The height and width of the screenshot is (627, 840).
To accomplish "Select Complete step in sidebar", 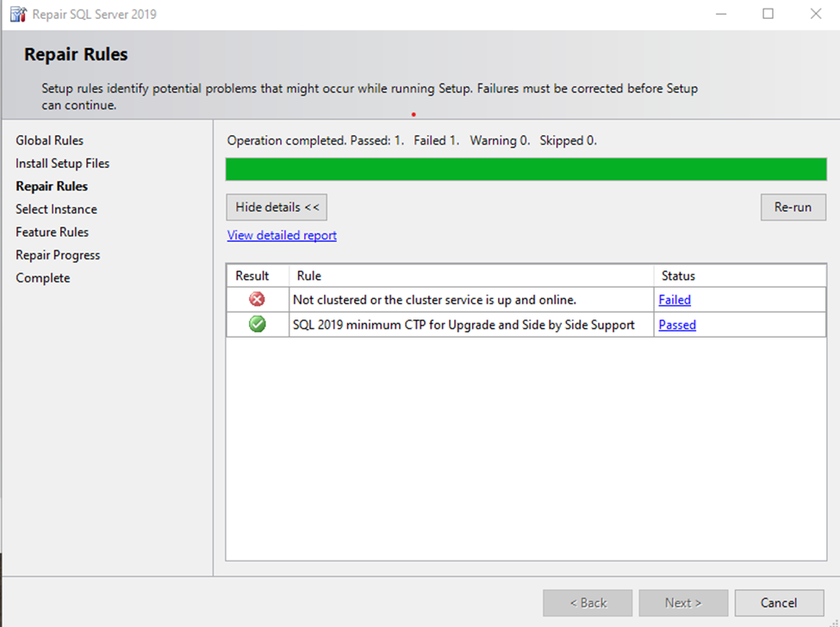I will 43,278.
